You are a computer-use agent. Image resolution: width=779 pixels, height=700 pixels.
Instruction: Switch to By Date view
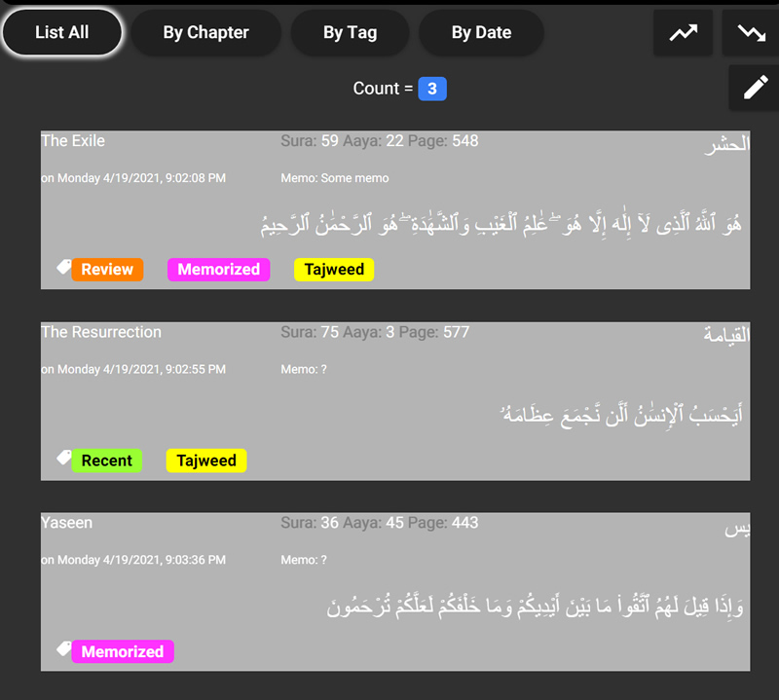481,32
